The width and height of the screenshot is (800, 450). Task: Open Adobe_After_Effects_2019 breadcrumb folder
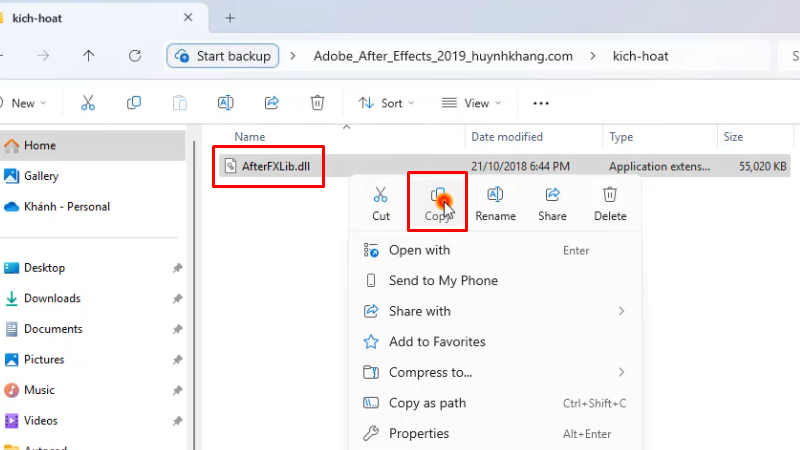[x=443, y=56]
